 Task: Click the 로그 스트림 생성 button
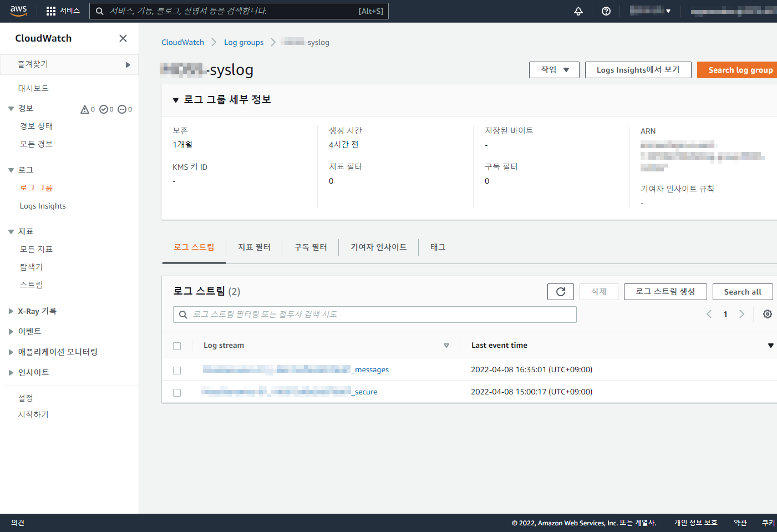click(666, 292)
